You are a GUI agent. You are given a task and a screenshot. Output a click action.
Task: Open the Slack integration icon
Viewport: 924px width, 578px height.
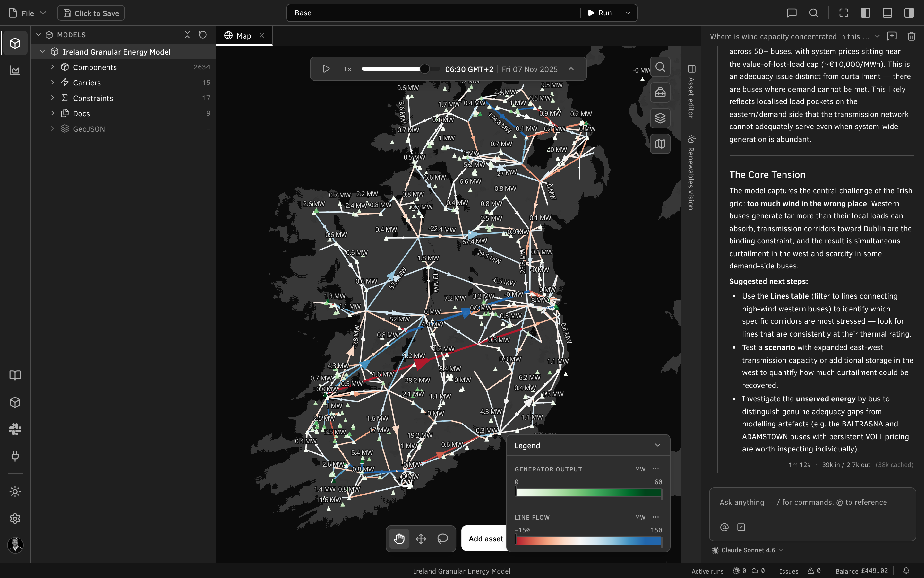tap(15, 429)
